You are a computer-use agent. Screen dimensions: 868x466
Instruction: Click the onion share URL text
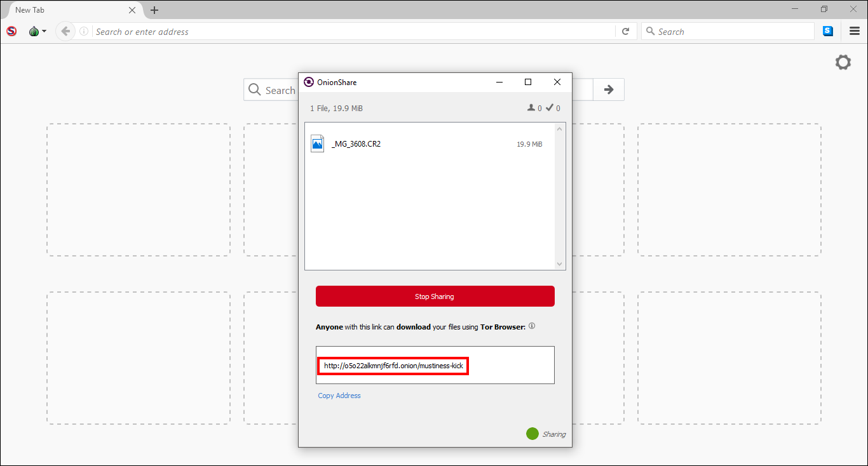(x=393, y=366)
